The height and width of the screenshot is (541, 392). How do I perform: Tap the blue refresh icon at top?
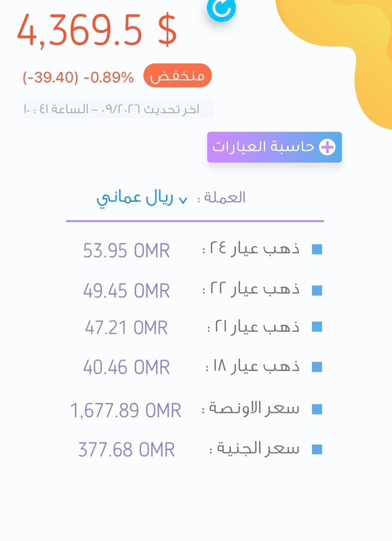(222, 9)
